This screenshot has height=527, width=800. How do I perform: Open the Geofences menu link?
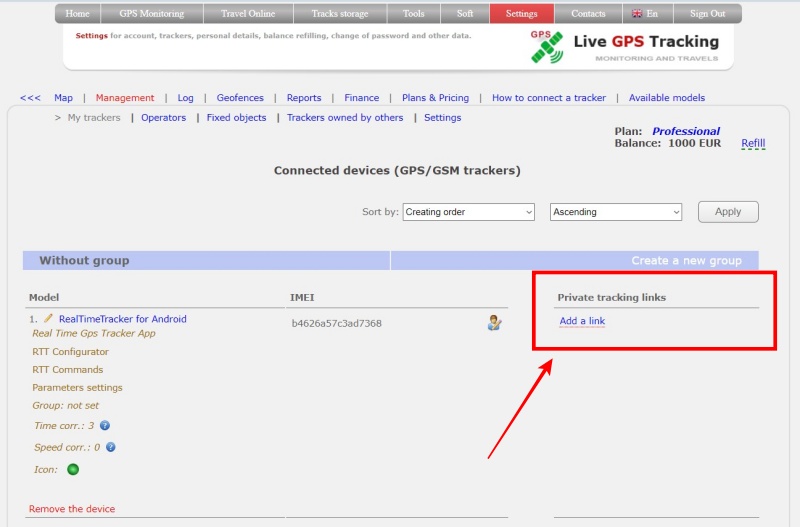tap(240, 98)
